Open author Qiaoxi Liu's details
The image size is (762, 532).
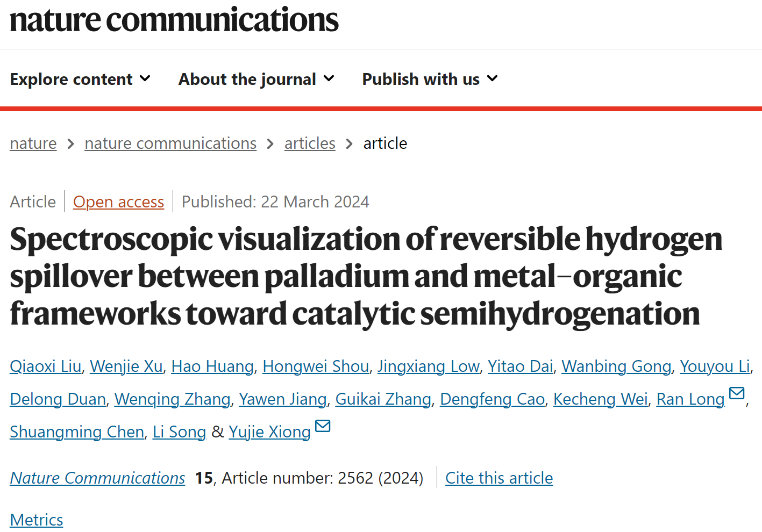[x=46, y=366]
